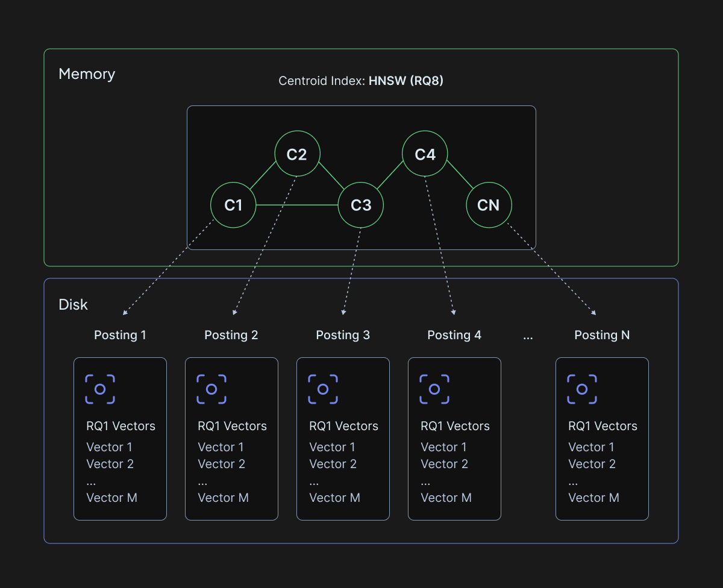
Task: Click 'RQ1 Vectors' in Posting 4 card
Action: point(455,426)
